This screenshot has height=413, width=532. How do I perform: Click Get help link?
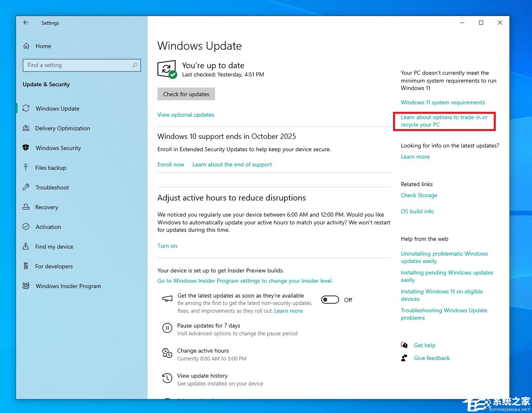click(x=425, y=345)
